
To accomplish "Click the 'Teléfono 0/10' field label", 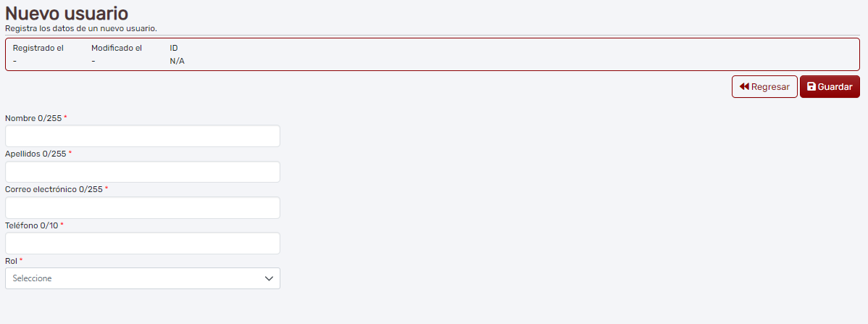I will click(31, 225).
